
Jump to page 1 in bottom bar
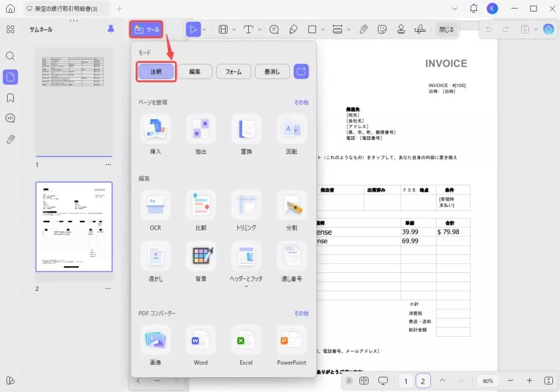(406, 381)
